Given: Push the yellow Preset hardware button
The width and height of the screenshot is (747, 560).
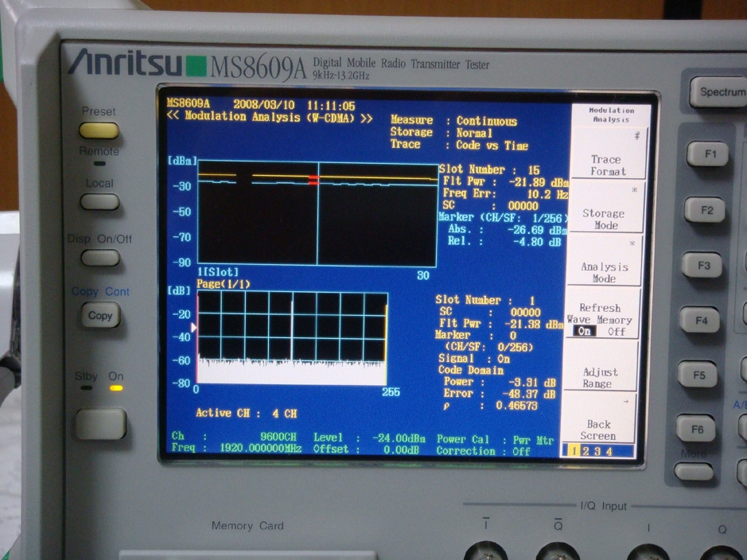Looking at the screenshot, I should (99, 130).
